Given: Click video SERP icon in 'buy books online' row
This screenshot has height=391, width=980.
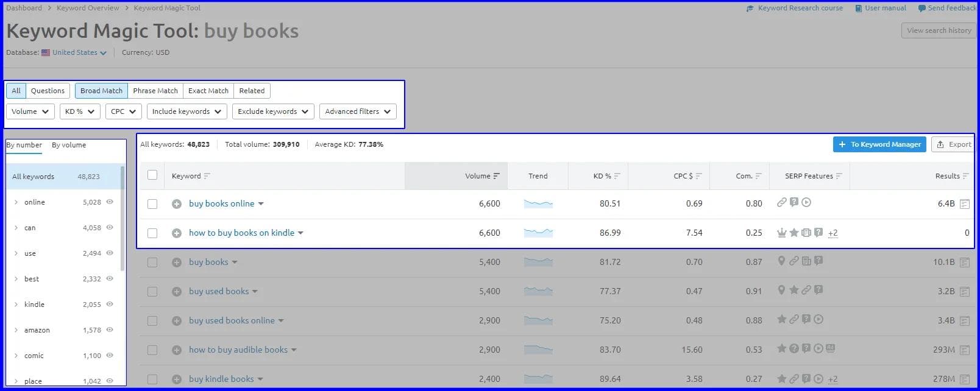Looking at the screenshot, I should (x=806, y=202).
